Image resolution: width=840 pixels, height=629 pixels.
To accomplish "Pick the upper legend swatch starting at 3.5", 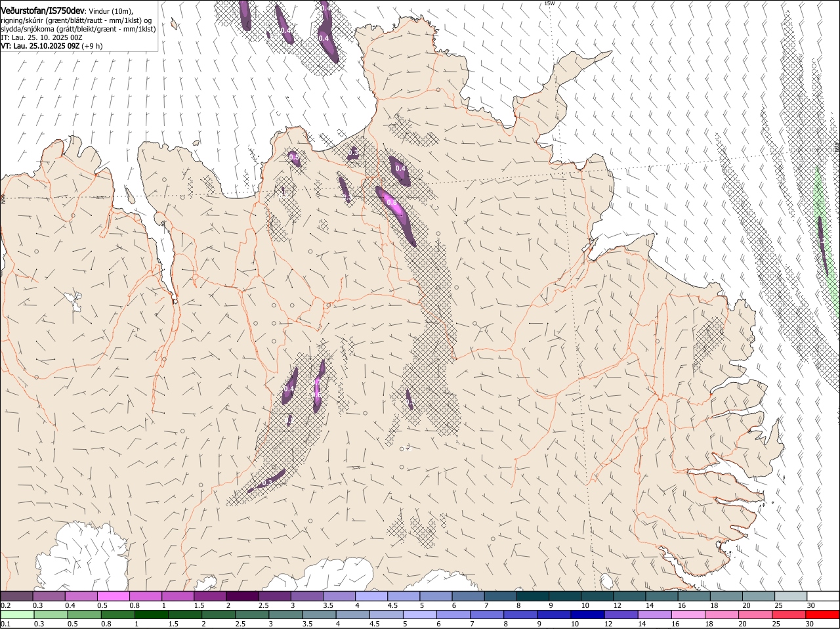I will [339, 596].
